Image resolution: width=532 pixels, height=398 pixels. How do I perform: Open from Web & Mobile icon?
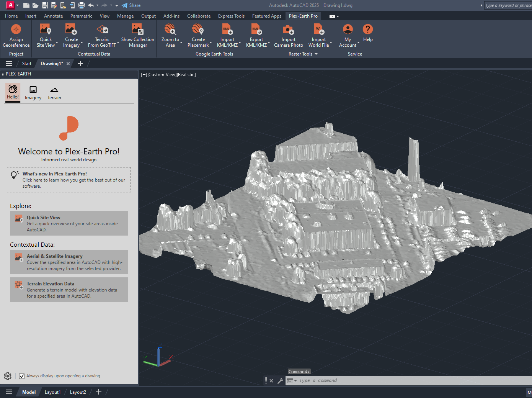pos(63,5)
